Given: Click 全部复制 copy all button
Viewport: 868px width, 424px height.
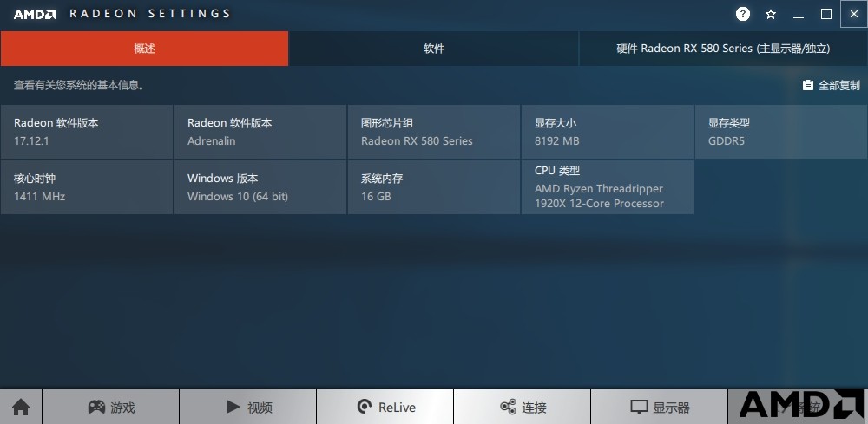Looking at the screenshot, I should pyautogui.click(x=832, y=85).
